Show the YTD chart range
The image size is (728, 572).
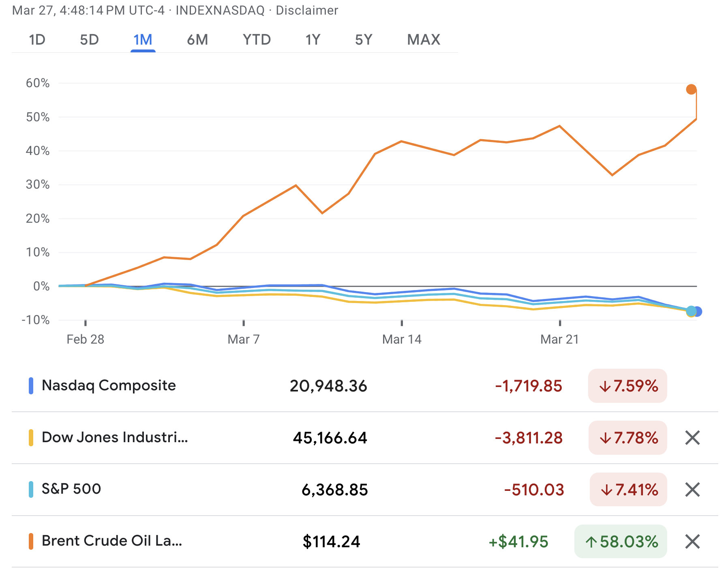[257, 40]
